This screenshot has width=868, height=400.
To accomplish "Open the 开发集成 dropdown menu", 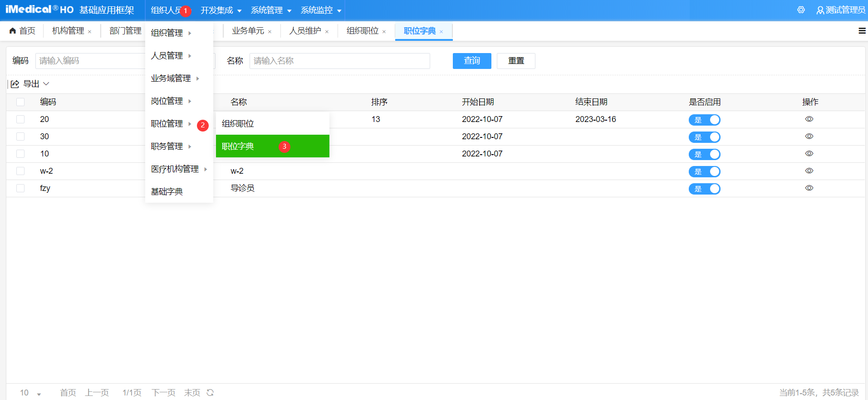I will click(x=221, y=10).
